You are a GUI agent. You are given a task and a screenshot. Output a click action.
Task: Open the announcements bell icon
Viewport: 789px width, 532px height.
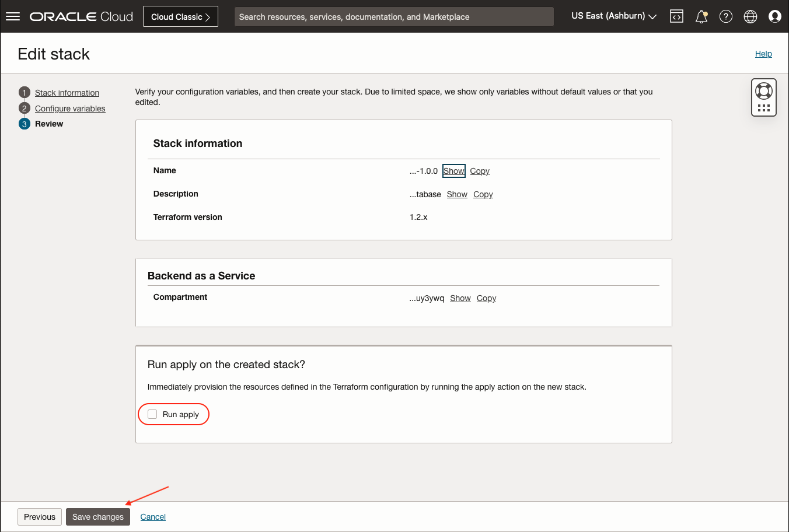pyautogui.click(x=701, y=16)
